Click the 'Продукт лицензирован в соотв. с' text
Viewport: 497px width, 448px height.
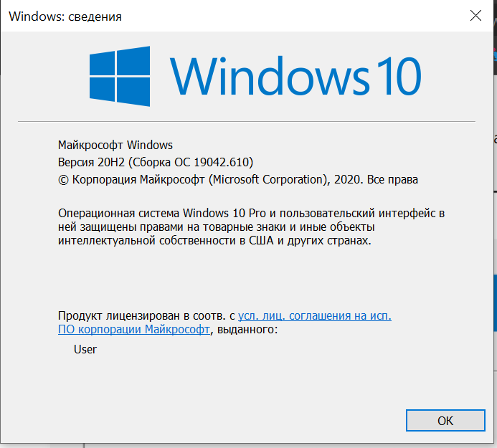tap(146, 315)
